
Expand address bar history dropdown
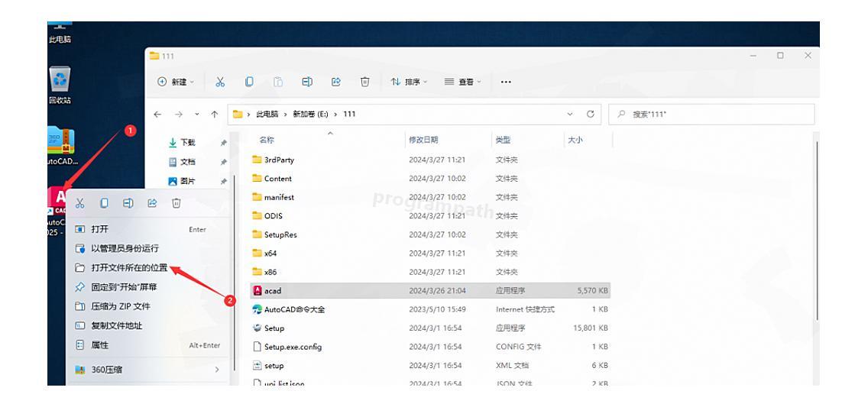(570, 114)
